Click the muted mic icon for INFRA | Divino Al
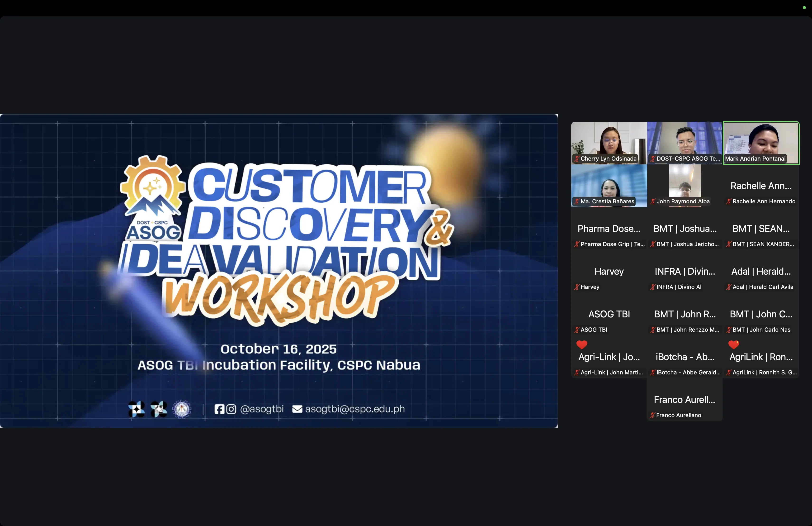812x526 pixels. (653, 287)
